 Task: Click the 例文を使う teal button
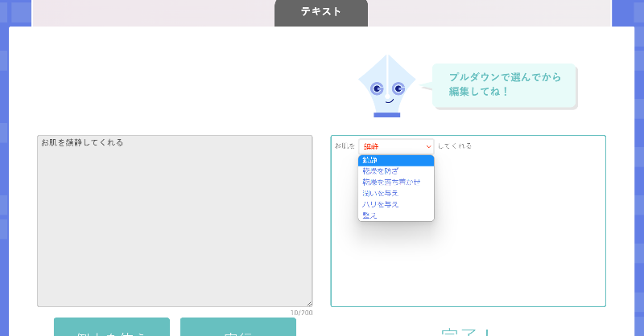pos(112,327)
